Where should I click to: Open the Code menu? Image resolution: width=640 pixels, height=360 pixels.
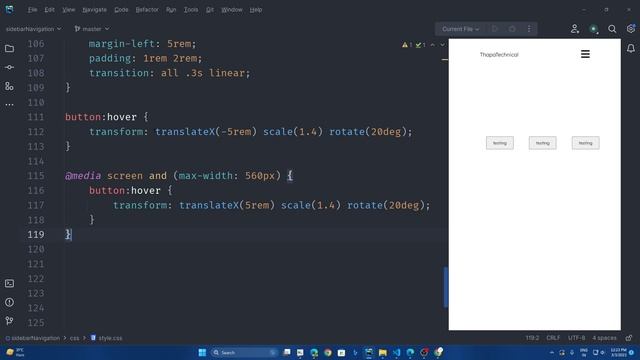(x=121, y=9)
